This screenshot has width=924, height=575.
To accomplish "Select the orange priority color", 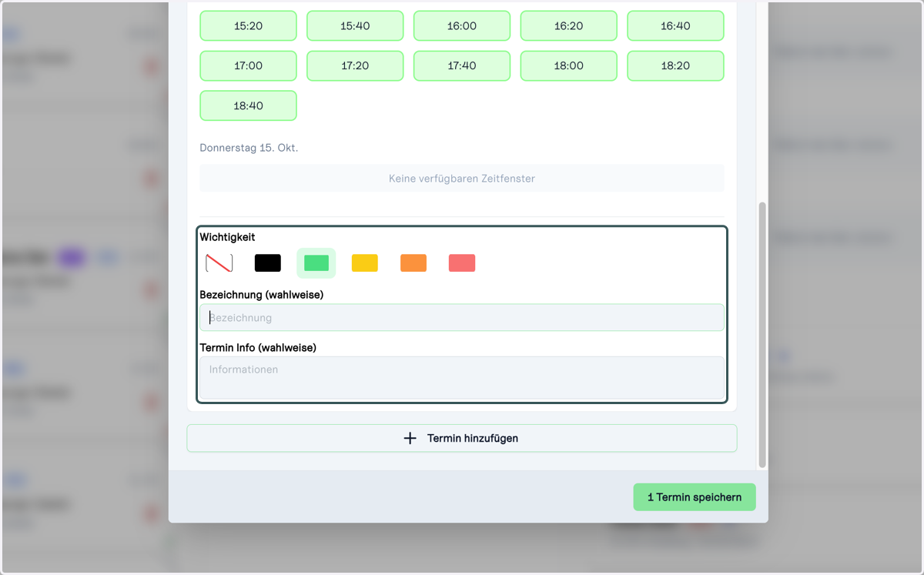I will [413, 263].
